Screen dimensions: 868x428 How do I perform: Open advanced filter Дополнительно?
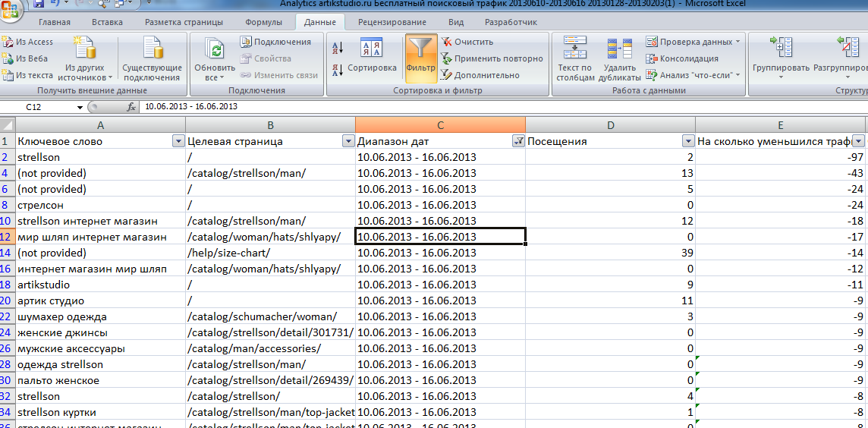point(480,74)
